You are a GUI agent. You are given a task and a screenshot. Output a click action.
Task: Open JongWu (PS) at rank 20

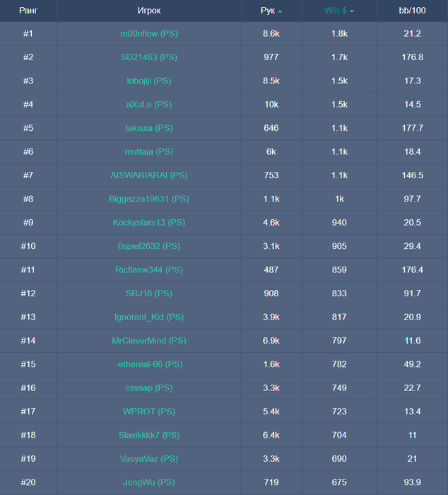[x=149, y=482]
